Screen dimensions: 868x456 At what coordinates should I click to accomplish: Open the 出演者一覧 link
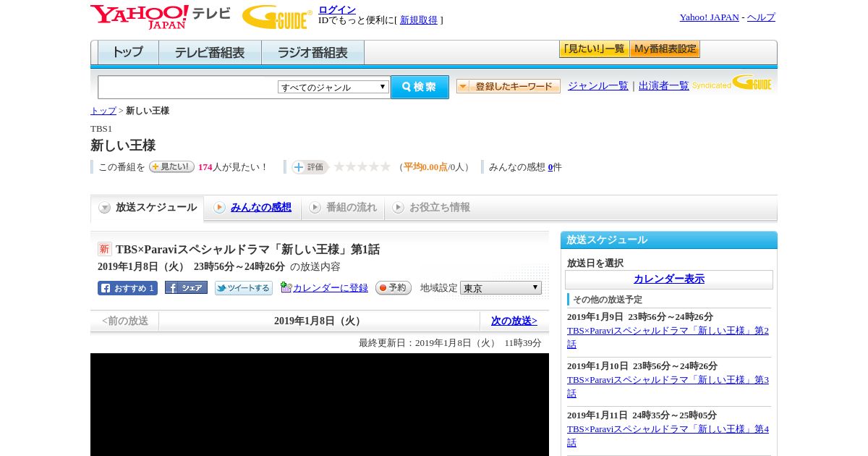[x=663, y=85]
